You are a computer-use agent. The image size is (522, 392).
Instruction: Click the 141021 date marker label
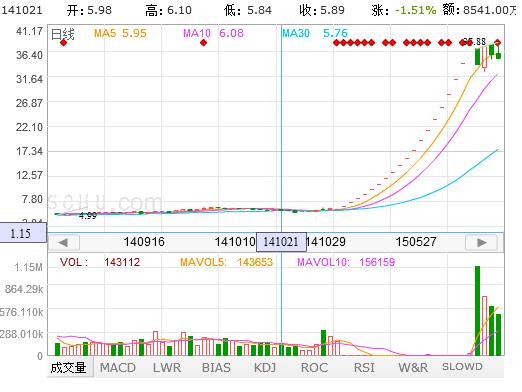[x=281, y=242]
